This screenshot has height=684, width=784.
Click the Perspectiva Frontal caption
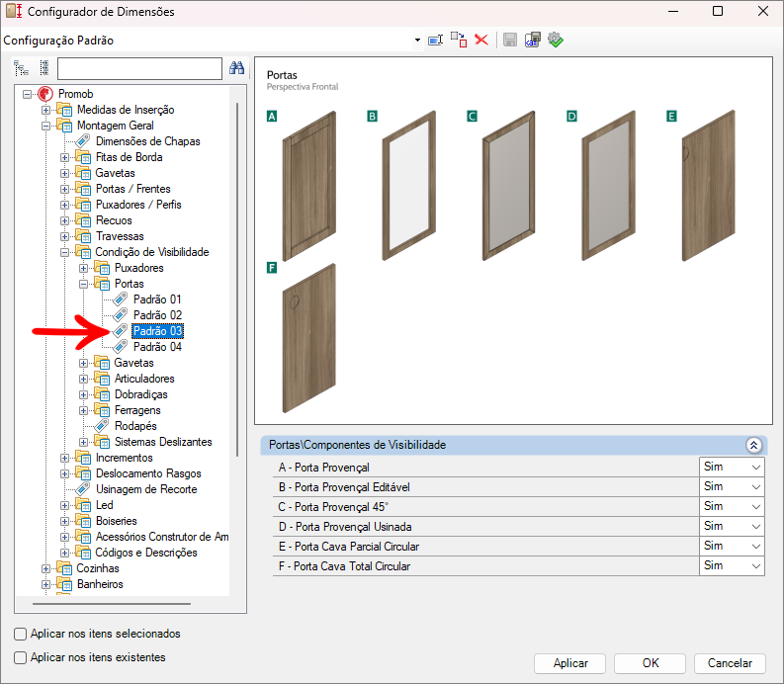click(303, 87)
